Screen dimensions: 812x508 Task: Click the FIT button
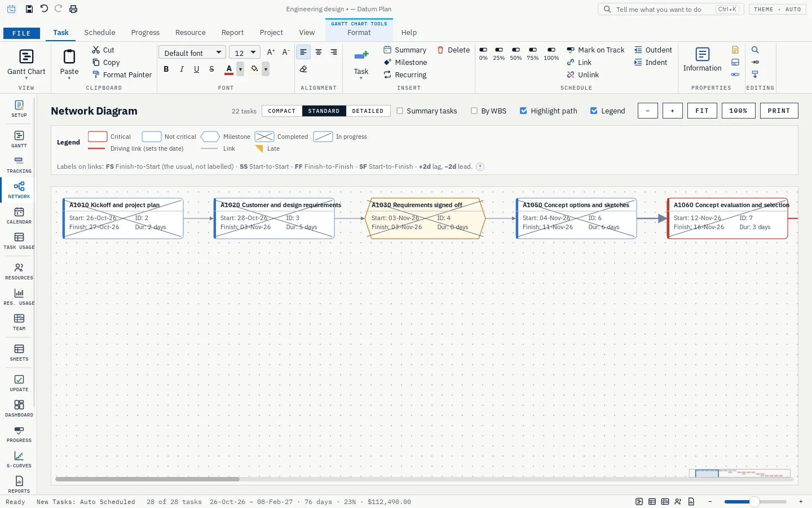(702, 111)
